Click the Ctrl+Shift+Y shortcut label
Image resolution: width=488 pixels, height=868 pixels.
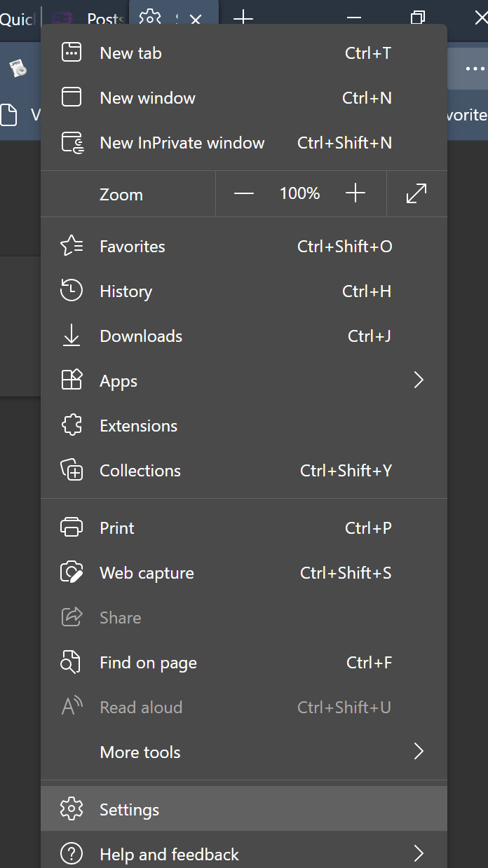pyautogui.click(x=346, y=471)
